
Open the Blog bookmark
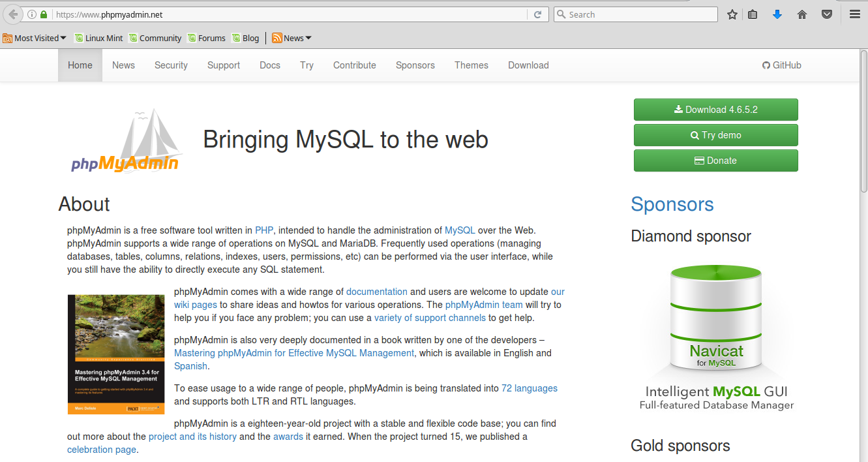pos(245,38)
